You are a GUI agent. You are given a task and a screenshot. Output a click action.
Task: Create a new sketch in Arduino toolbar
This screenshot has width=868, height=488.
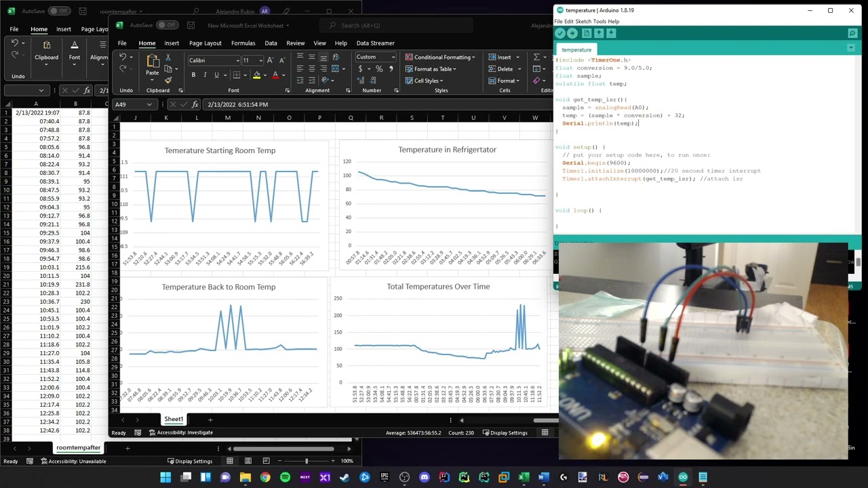[x=587, y=33]
